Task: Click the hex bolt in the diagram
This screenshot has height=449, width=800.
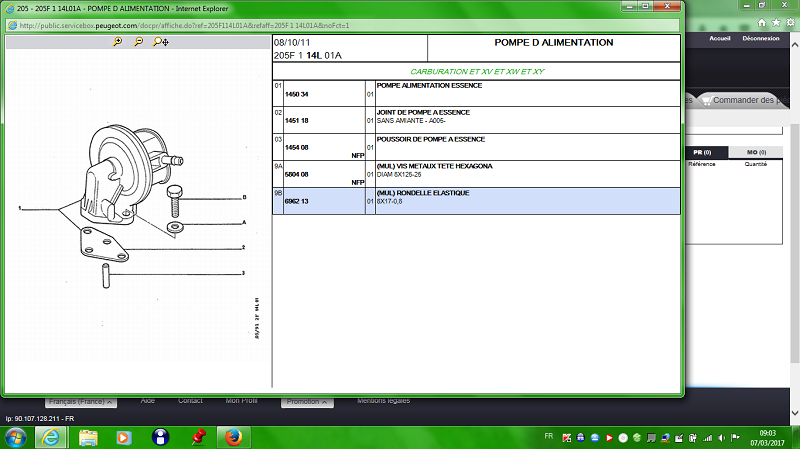Action: coord(174,201)
